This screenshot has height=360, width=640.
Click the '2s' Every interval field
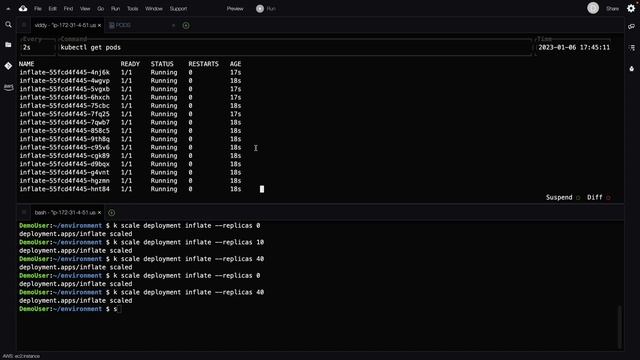pyautogui.click(x=38, y=47)
